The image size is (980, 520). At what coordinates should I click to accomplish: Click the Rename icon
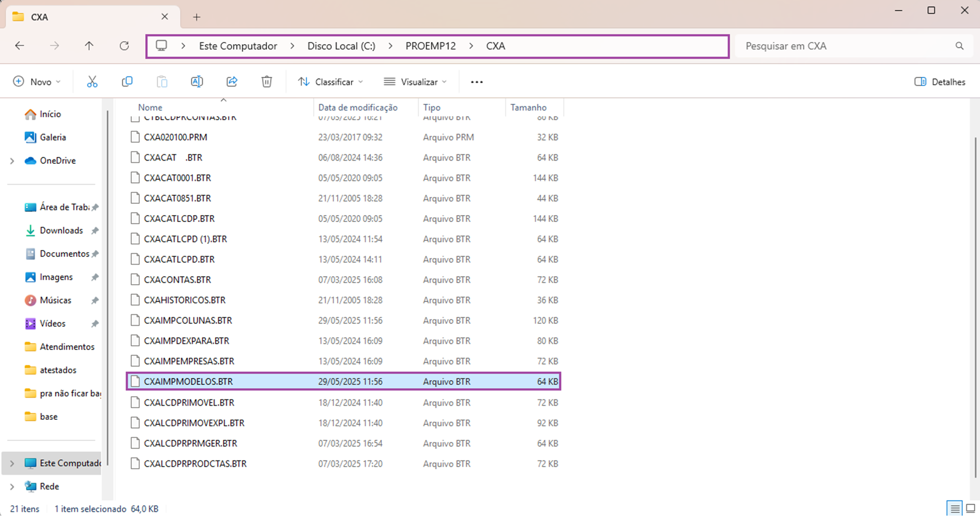(197, 82)
